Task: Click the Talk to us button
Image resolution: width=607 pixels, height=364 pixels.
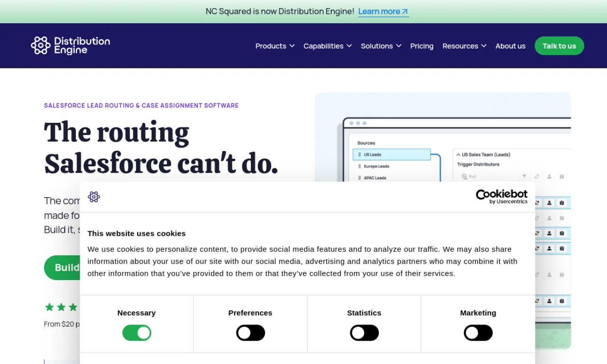Action: 560,46
